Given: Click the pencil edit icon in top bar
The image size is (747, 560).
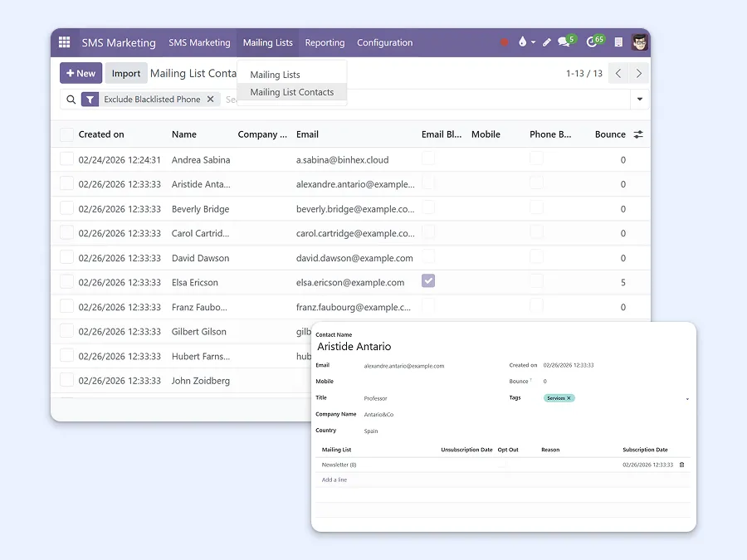Looking at the screenshot, I should (547, 42).
